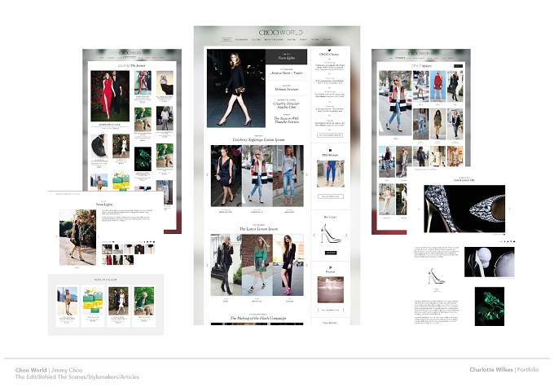
Task: Open the Helmut Newton feature link
Action: point(286,88)
